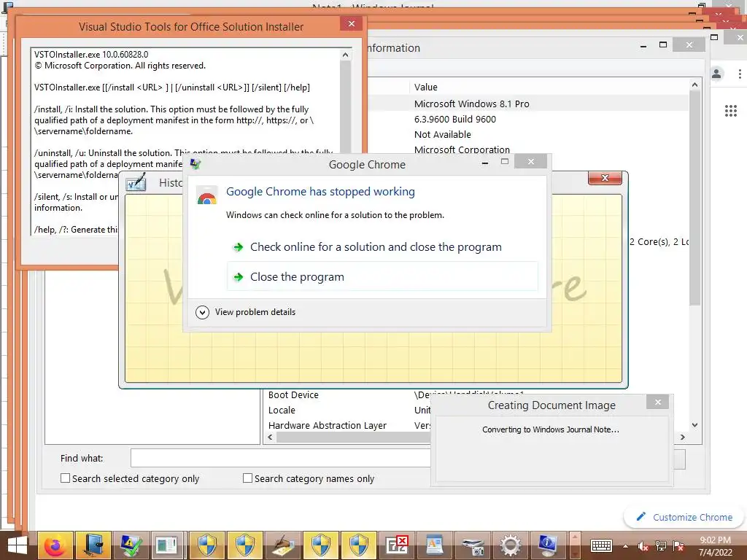Close the Math Input Panel red X
Screen dimensions: 747x560
[x=605, y=178]
